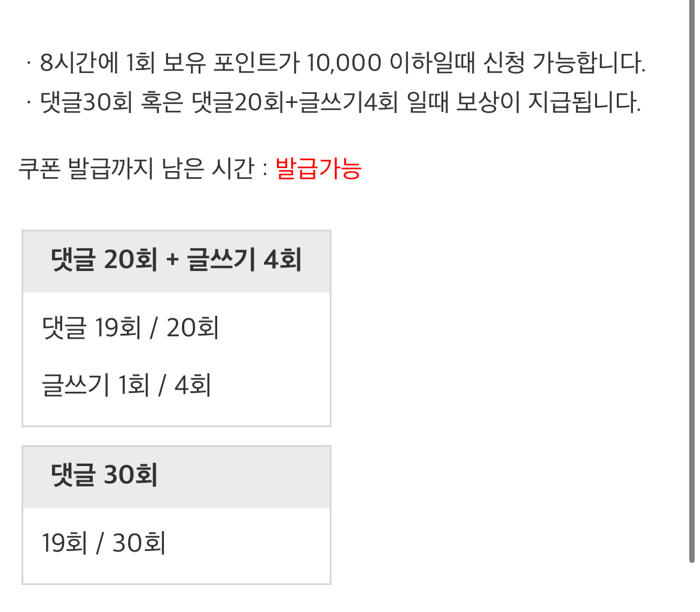Click the 글쓰기 4회 part of the first header
The image size is (700, 612).
pyautogui.click(x=244, y=260)
